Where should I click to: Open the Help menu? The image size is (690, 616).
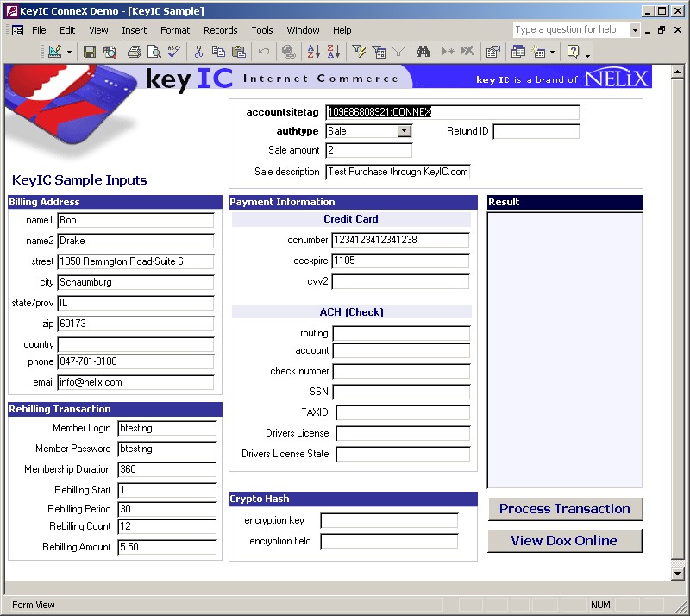coord(342,30)
